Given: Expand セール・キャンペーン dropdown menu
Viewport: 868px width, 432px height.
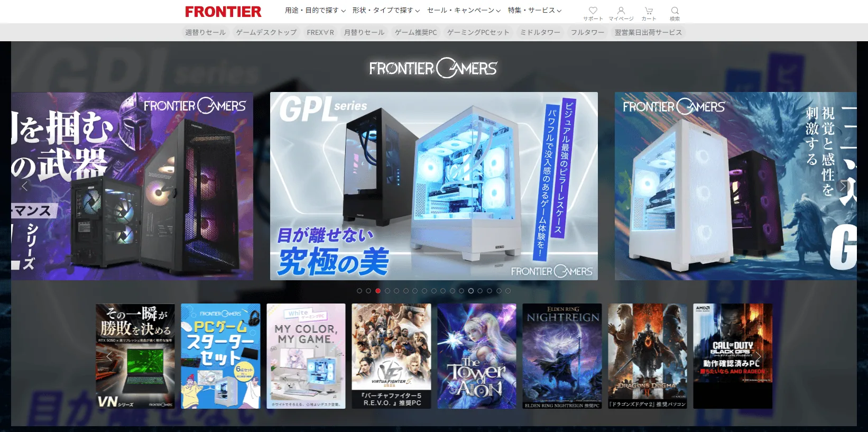Looking at the screenshot, I should [x=464, y=11].
